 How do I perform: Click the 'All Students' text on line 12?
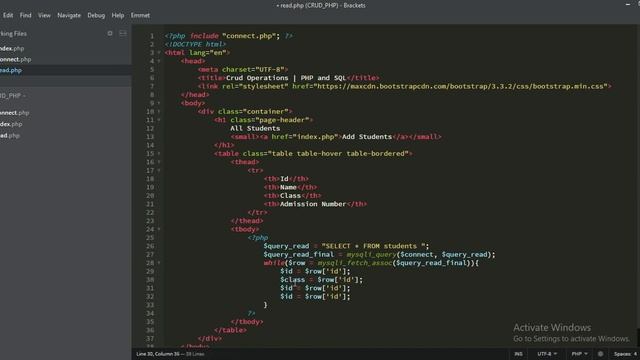click(x=255, y=128)
